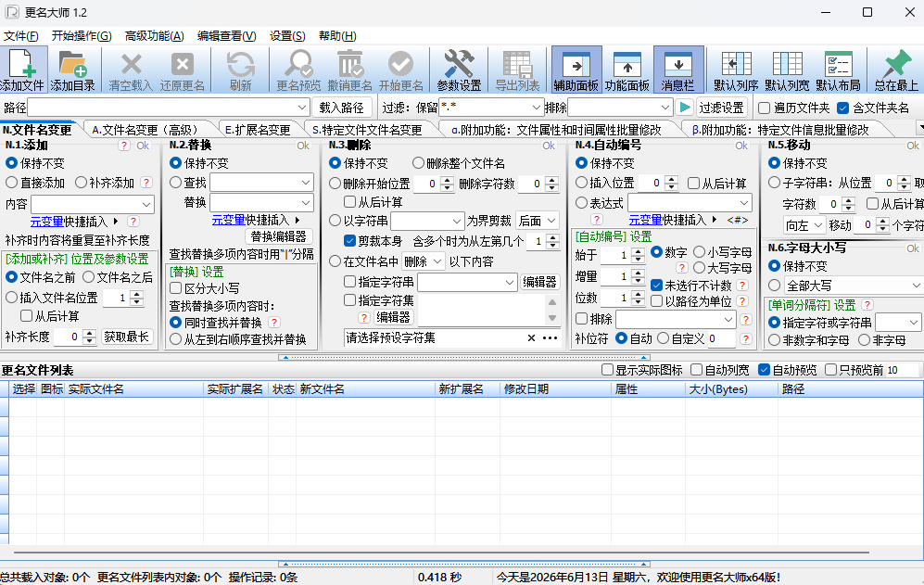The width and height of the screenshot is (924, 585).
Task: Click 元变量 link in N.1 添加 panel
Action: (x=46, y=222)
